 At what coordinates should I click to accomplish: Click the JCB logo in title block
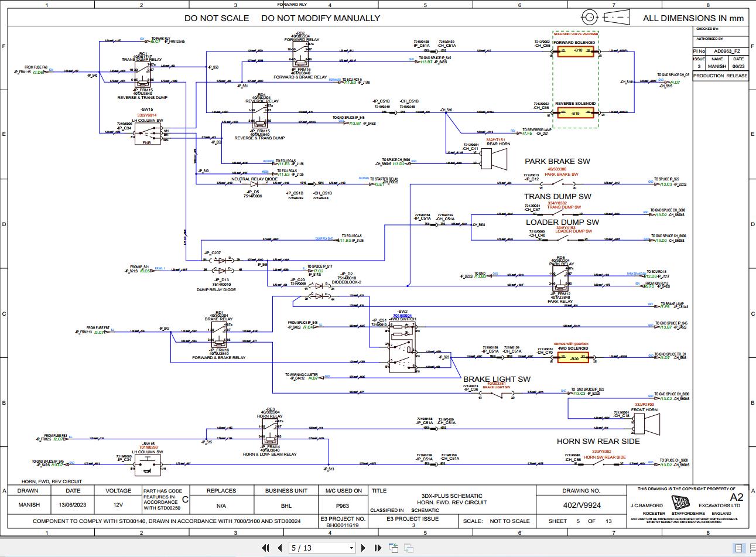[x=680, y=503]
